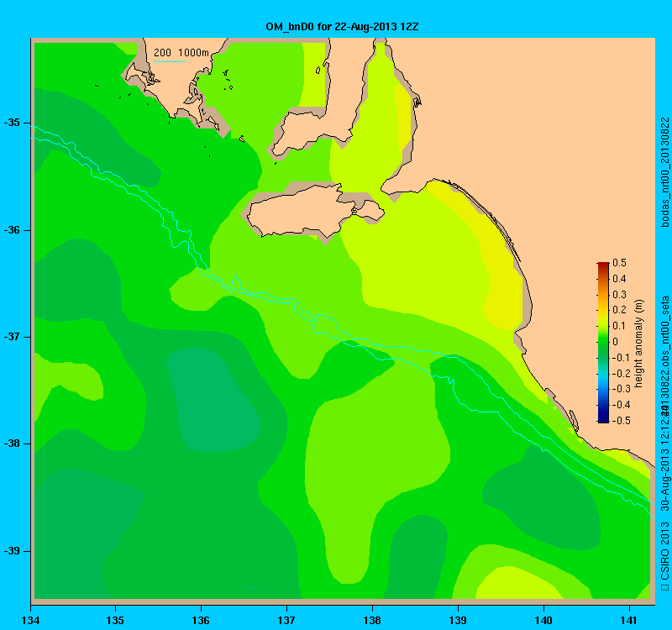Click the cyan legend line under "200 1000m"
Screen dimensions: 672x630
(170, 61)
